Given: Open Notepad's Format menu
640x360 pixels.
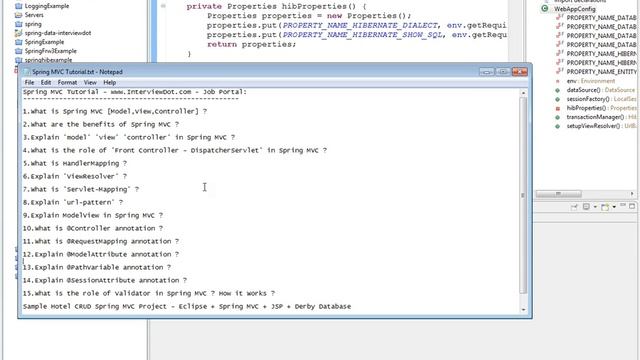Looking at the screenshot, I should click(67, 82).
